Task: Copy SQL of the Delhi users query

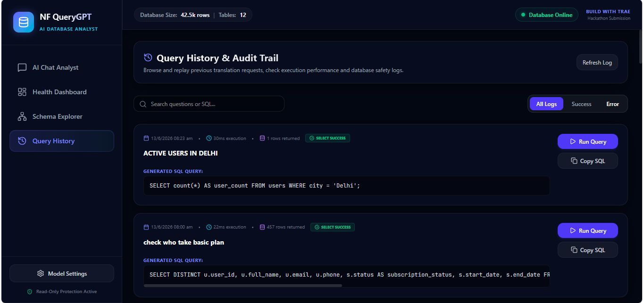Action: [x=587, y=161]
